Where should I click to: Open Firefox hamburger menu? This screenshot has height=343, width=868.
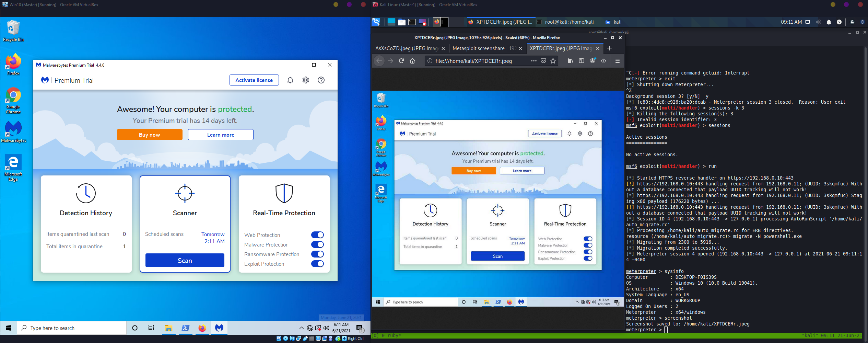pyautogui.click(x=618, y=61)
